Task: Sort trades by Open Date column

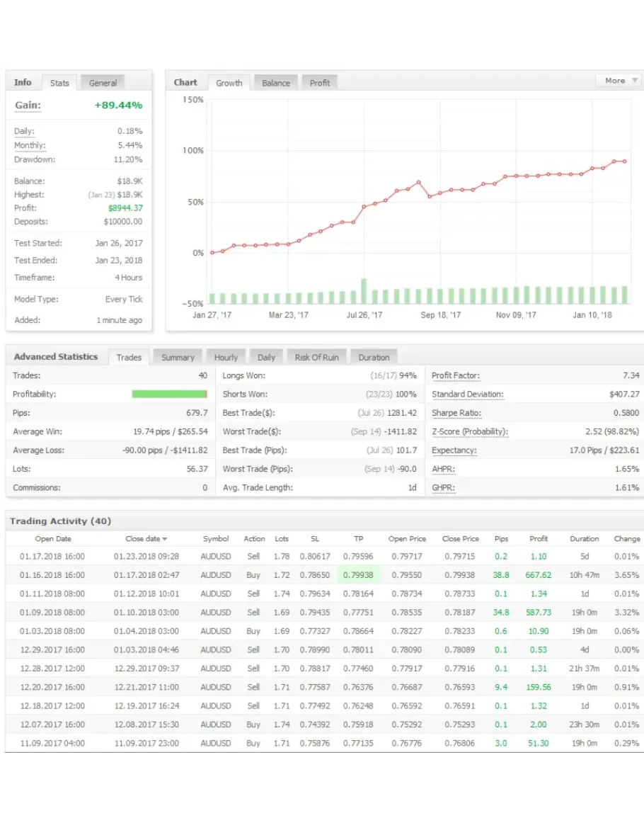Action: point(53,539)
